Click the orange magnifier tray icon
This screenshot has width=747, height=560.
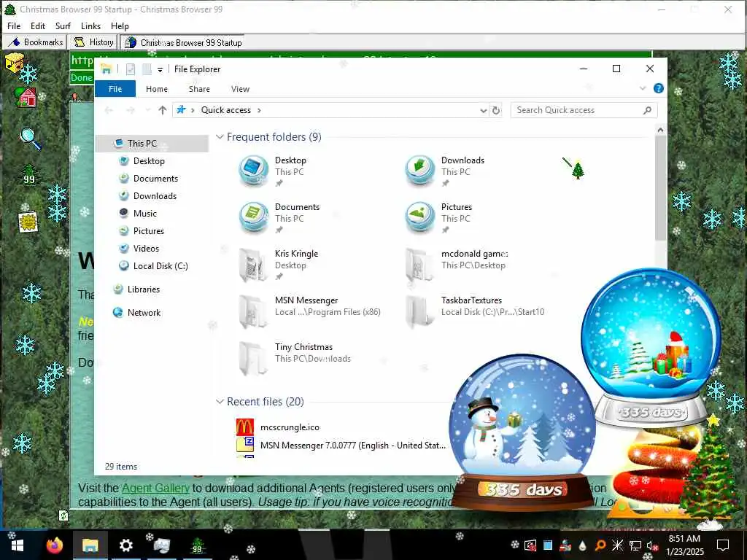coord(600,545)
